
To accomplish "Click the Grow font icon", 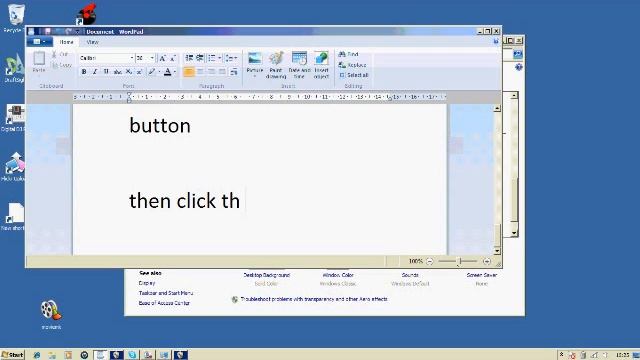I will tap(162, 58).
